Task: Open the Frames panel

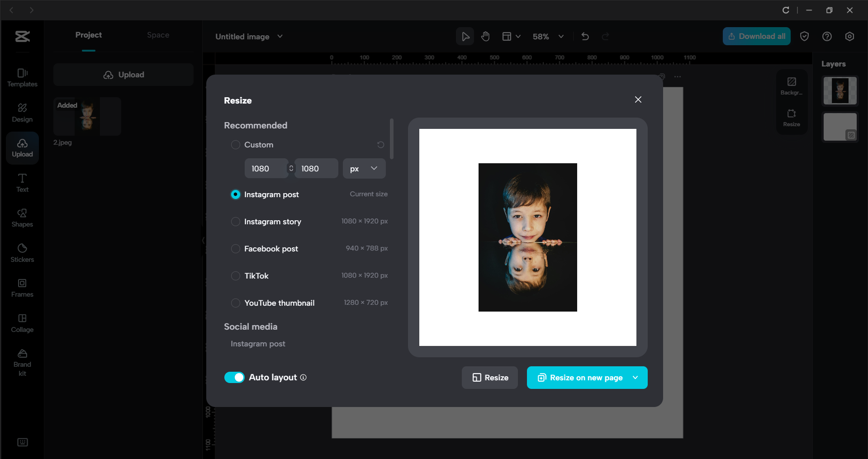Action: [22, 288]
